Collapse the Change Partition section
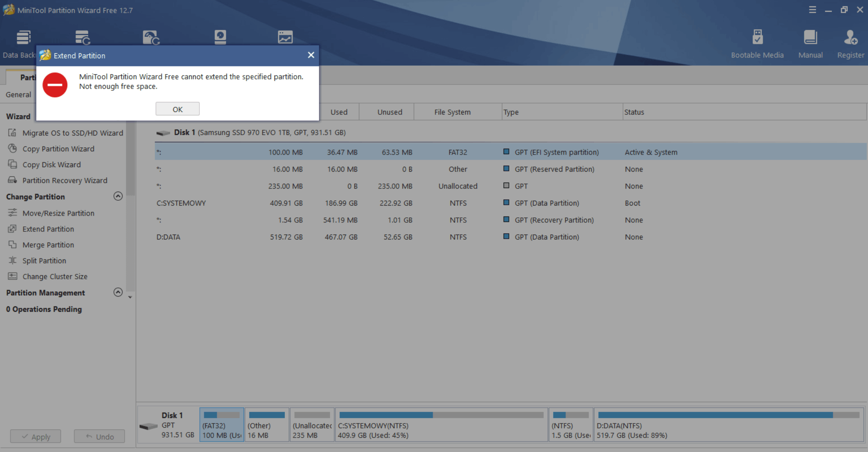The height and width of the screenshot is (452, 868). (x=118, y=196)
